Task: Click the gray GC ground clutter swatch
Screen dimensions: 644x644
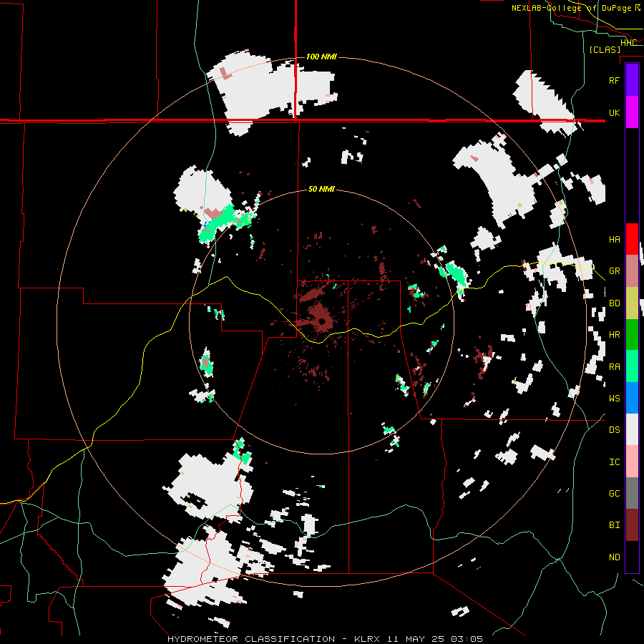Action: [x=632, y=493]
